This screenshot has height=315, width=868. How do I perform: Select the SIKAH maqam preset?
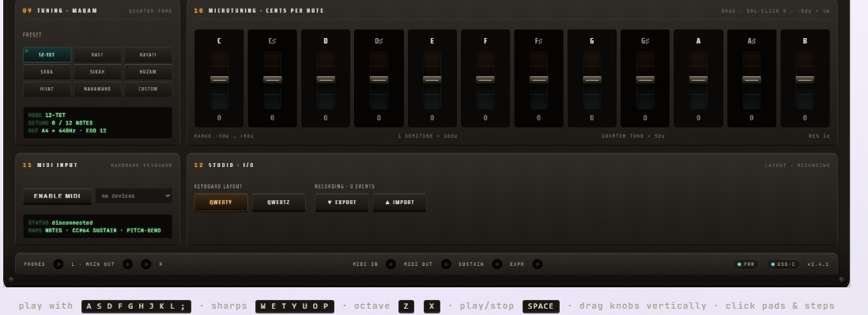coord(97,72)
